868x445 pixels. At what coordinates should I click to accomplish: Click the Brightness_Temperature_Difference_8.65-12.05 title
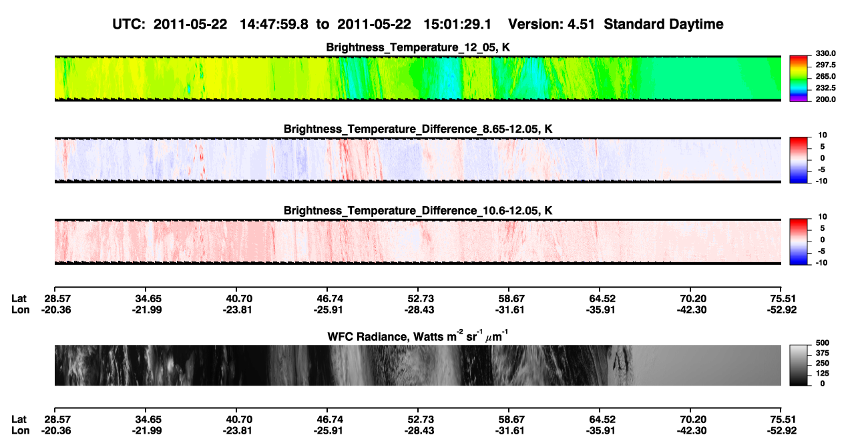coord(418,129)
